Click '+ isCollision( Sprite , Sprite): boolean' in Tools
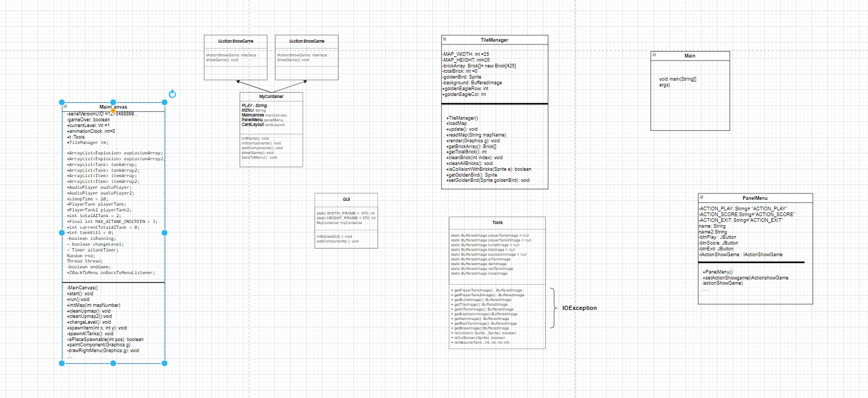The image size is (868, 398). tap(484, 333)
